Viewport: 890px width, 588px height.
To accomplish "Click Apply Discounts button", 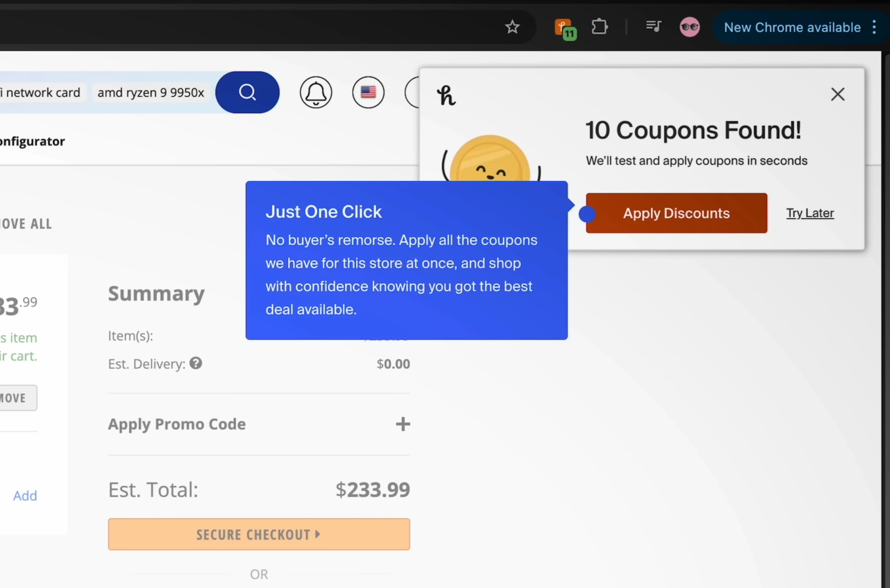I will 676,213.
